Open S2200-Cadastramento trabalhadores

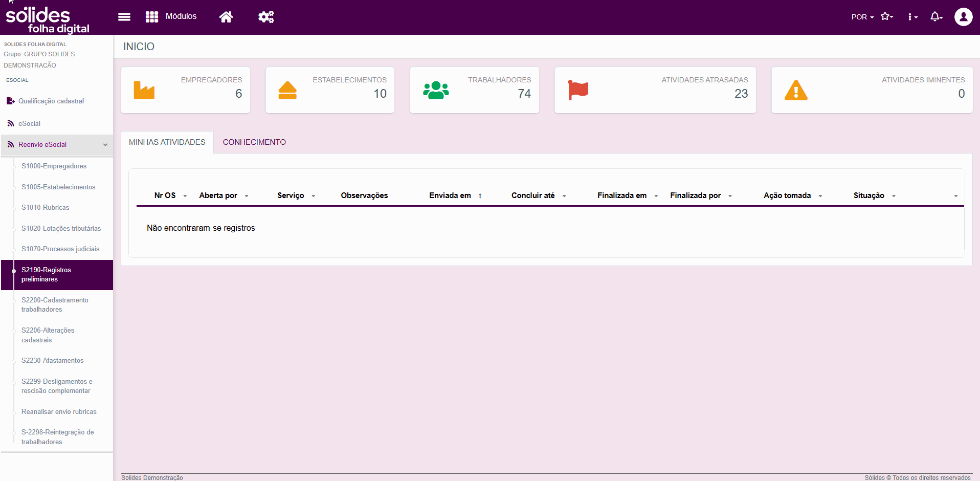55,304
